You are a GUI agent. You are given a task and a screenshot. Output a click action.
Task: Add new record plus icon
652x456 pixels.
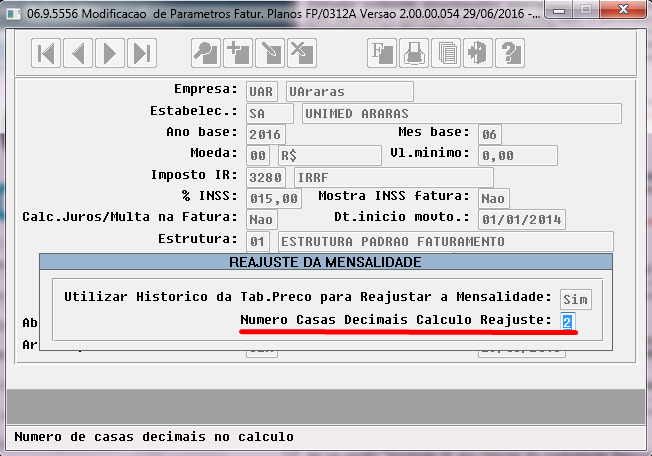coord(238,53)
